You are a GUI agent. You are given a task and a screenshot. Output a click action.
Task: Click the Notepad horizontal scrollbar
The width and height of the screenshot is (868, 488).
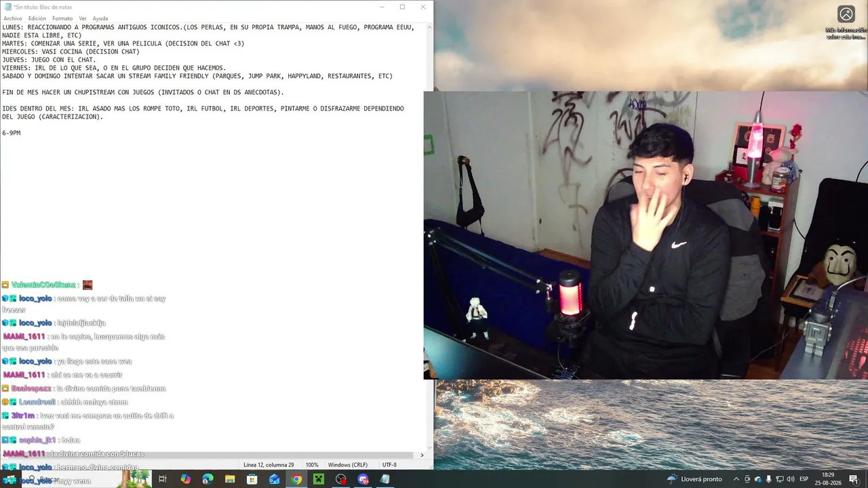click(210, 455)
